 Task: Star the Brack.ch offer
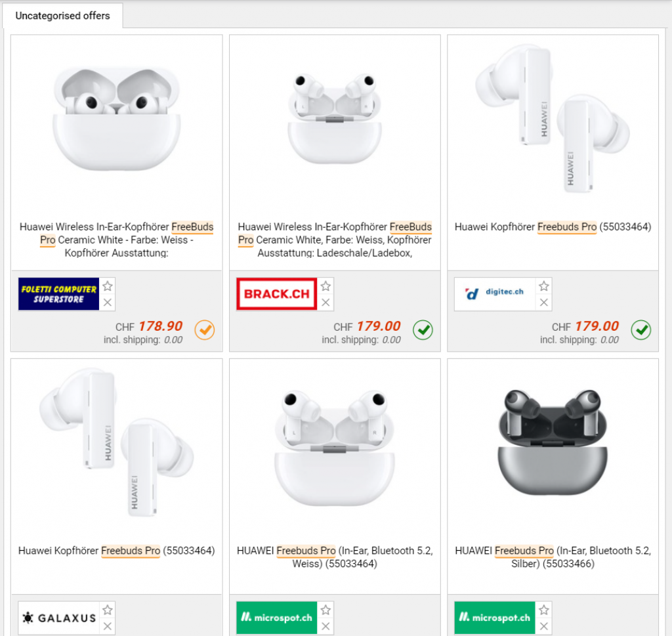pos(325,286)
